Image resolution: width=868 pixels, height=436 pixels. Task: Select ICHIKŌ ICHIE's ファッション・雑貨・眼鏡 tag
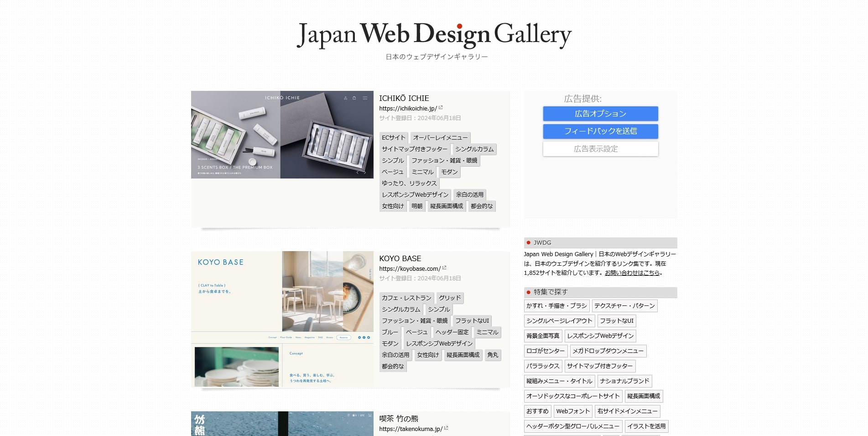pyautogui.click(x=444, y=160)
